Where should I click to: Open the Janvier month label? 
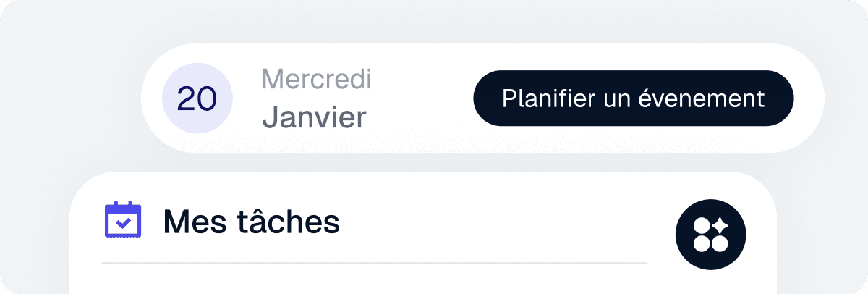[x=314, y=117]
